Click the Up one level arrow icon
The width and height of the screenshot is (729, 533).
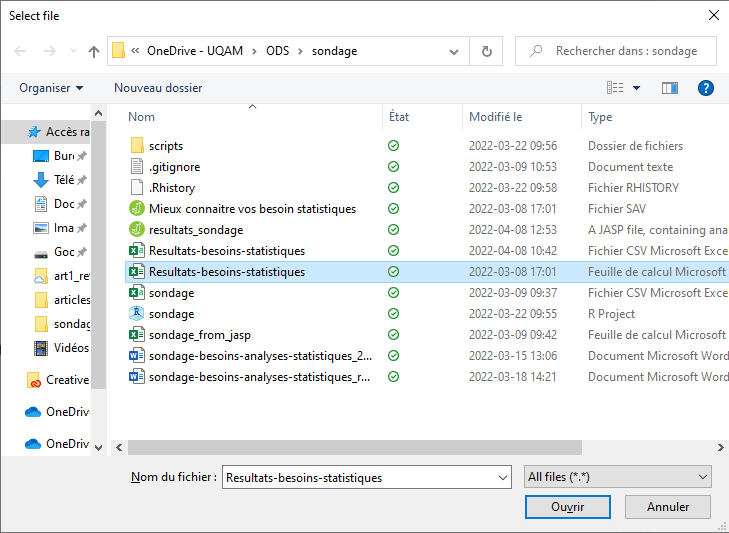(94, 51)
